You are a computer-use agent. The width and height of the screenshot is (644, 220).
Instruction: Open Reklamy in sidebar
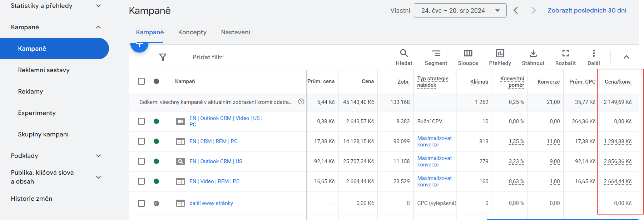[x=30, y=91]
